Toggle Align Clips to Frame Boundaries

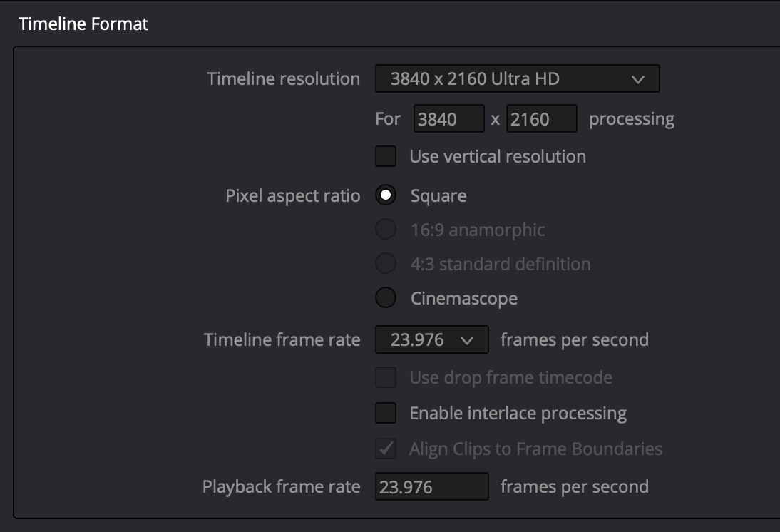tap(386, 449)
